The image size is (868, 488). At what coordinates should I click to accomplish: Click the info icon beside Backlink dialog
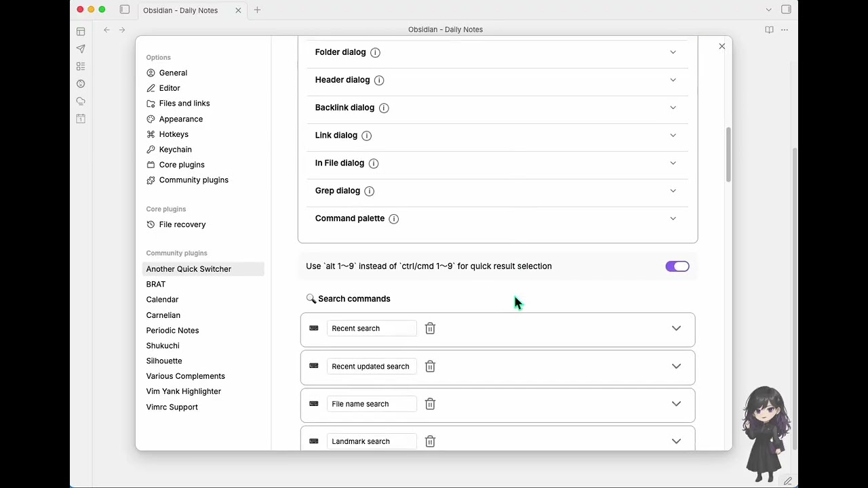(384, 108)
